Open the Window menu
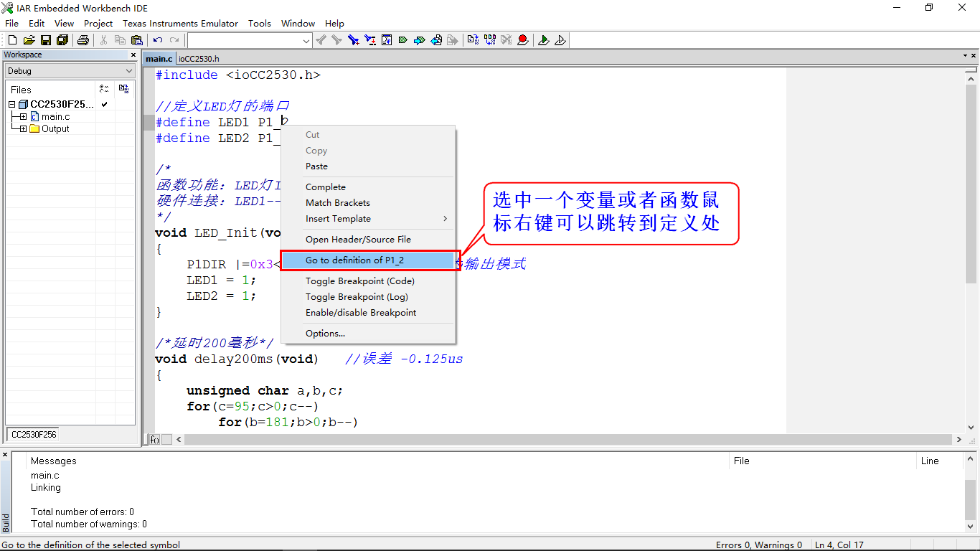980x551 pixels. click(x=298, y=23)
